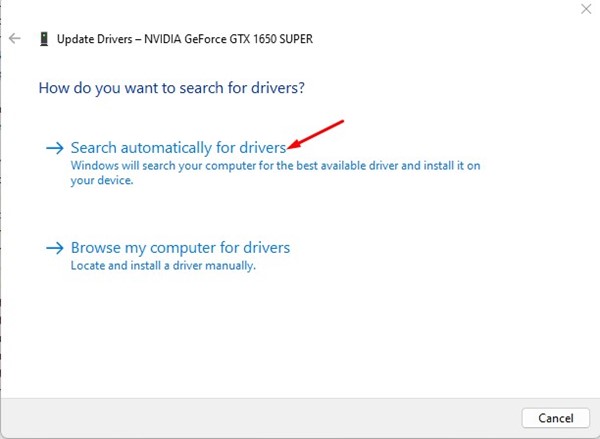Image resolution: width=600 pixels, height=439 pixels.
Task: Click the "Update Drivers" title text
Action: pos(96,39)
